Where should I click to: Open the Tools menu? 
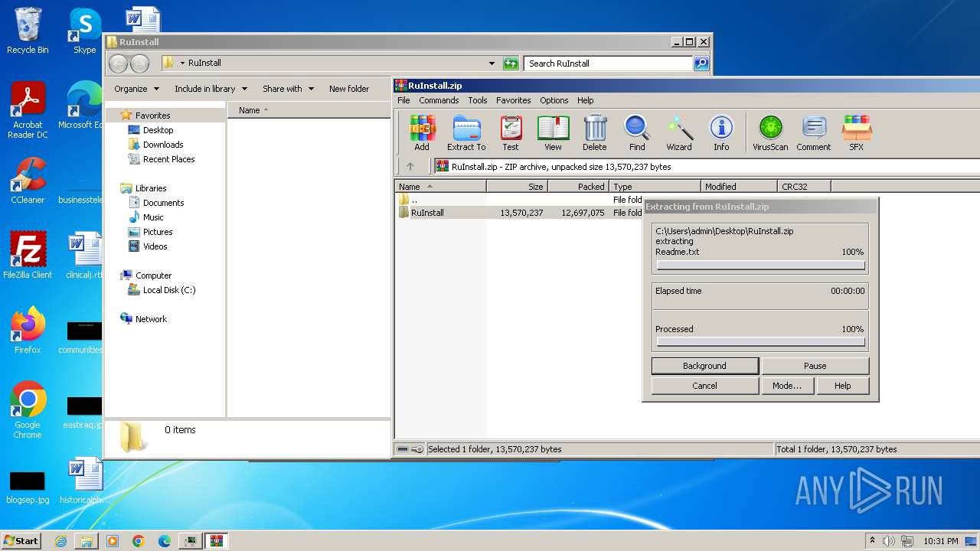tap(478, 100)
